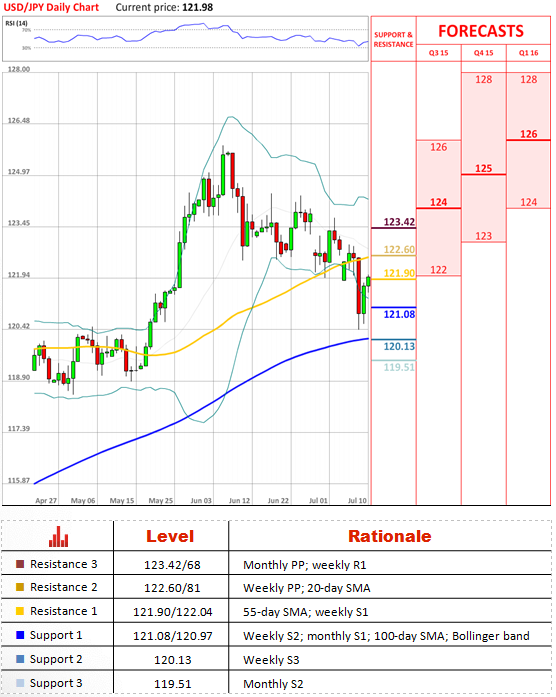Click the Support 2 steel-blue swatch

coord(20,659)
